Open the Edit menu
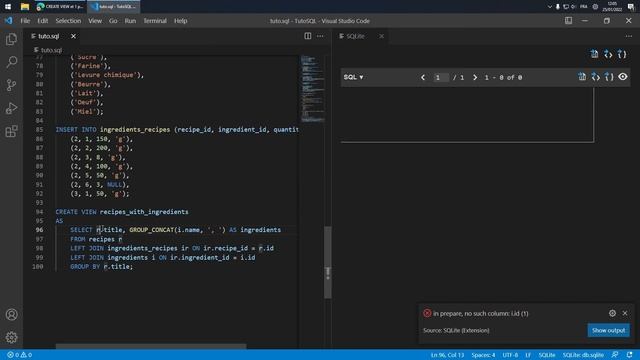The width and height of the screenshot is (640, 360). (42, 21)
